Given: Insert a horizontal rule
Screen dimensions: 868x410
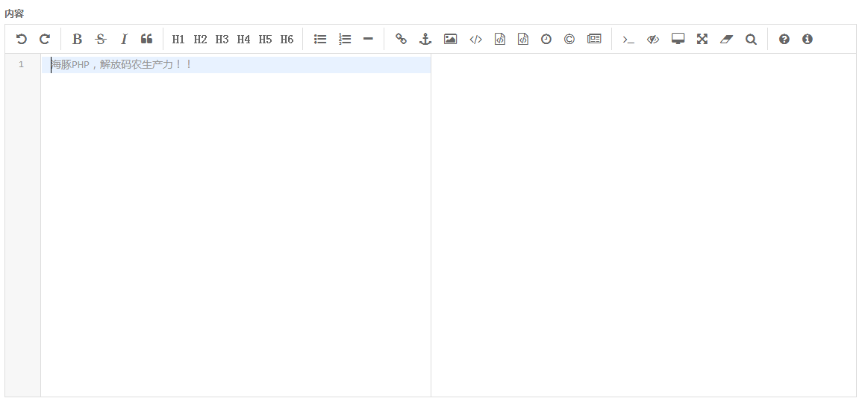Looking at the screenshot, I should [368, 39].
